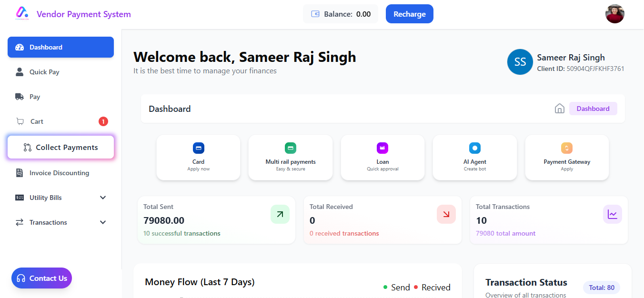Viewport: 644px width, 298px height.
Task: Go to Invoice Discounting in sidebar
Action: 59,173
